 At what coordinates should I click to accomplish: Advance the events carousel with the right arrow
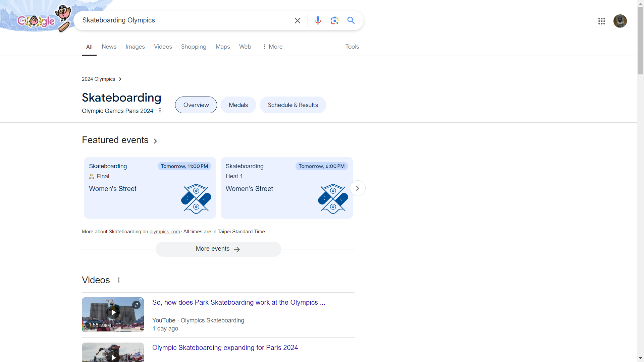click(358, 188)
